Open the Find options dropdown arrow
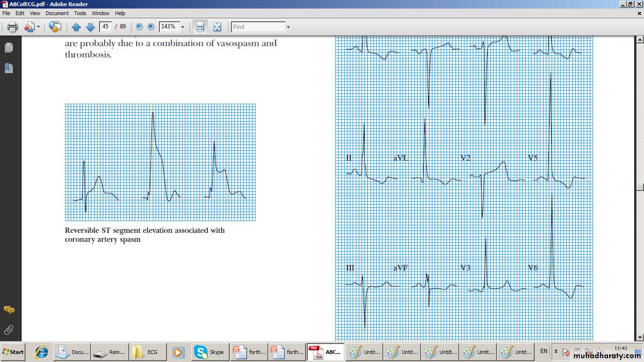 288,27
